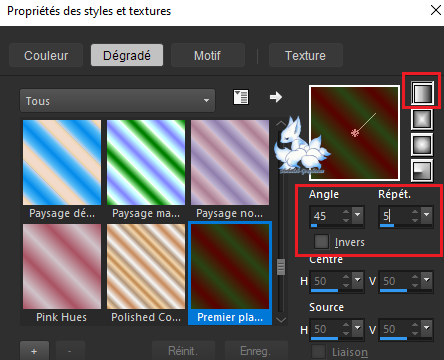Click the Enreg. button
Image resolution: width=444 pixels, height=360 pixels.
(x=256, y=351)
